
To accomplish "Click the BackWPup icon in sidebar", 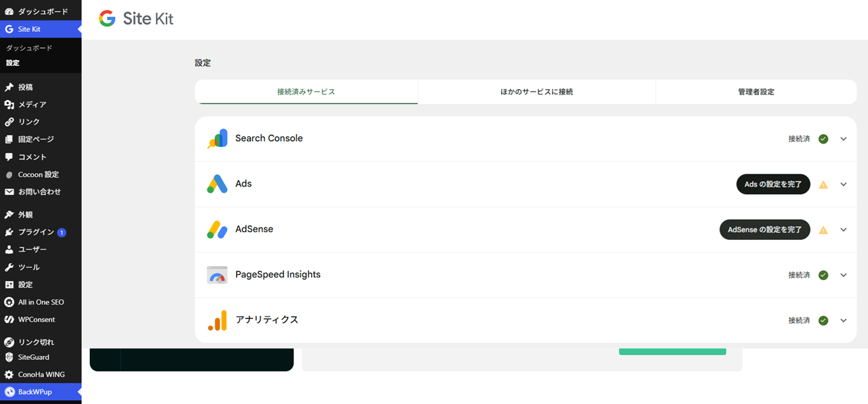I will [9, 392].
